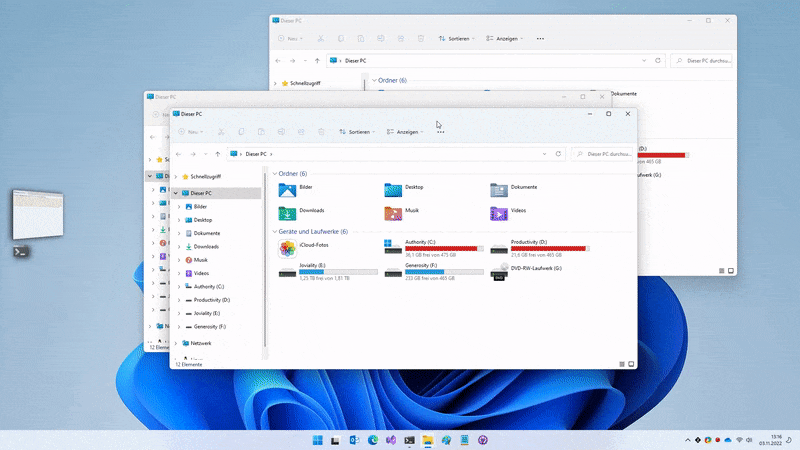Screen dimensions: 800x450
Task: Click the Share icon in front window toolbar
Action: (301, 132)
